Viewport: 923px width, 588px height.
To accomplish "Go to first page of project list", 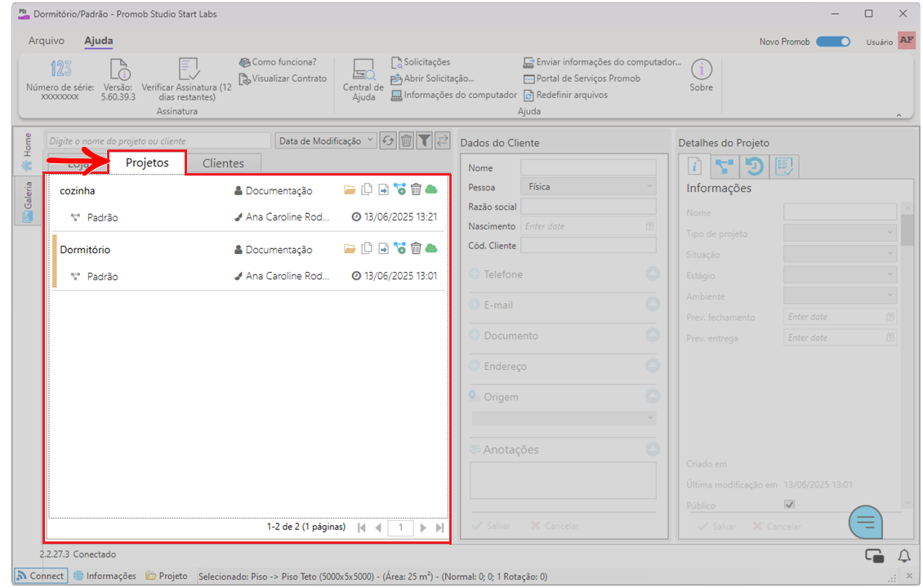I will coord(361,528).
